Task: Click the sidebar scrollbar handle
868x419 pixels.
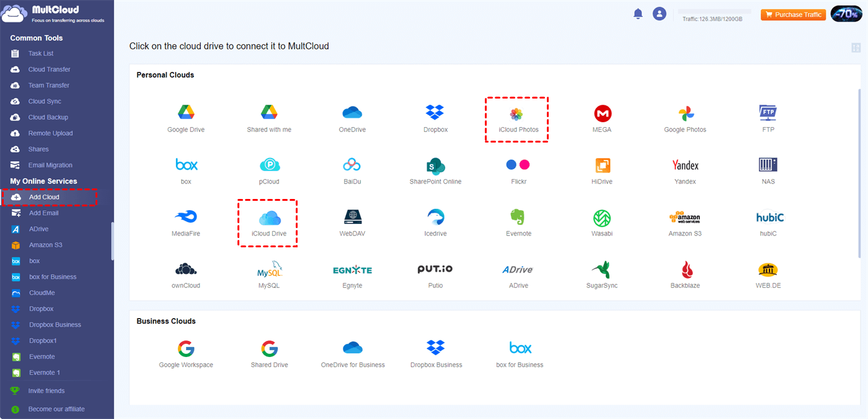Action: pyautogui.click(x=112, y=241)
